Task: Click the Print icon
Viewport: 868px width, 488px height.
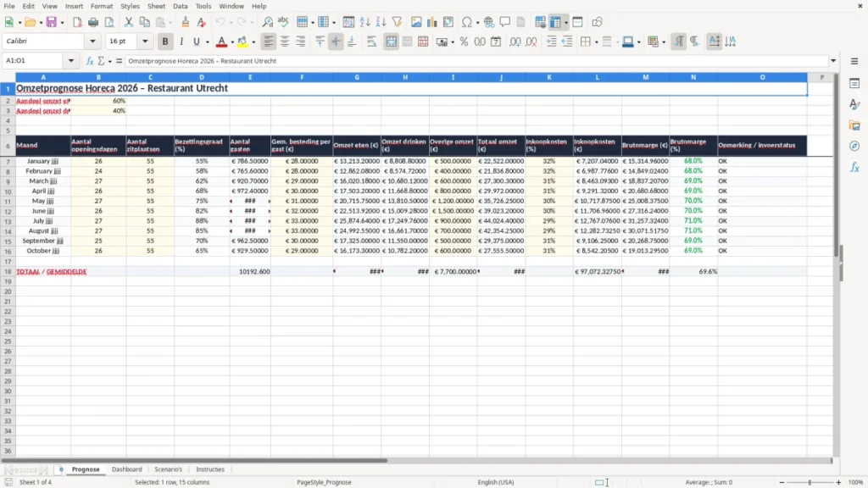Action: (93, 22)
